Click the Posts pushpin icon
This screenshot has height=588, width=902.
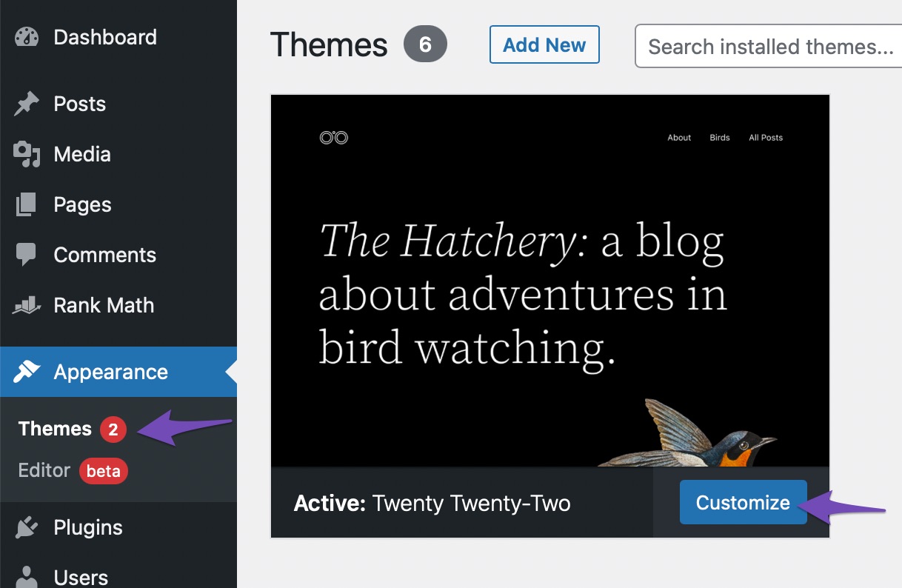pyautogui.click(x=27, y=104)
